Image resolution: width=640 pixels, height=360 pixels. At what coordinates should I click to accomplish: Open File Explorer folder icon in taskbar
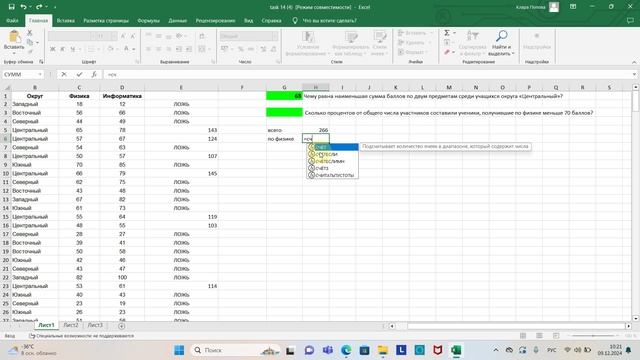pos(383,350)
